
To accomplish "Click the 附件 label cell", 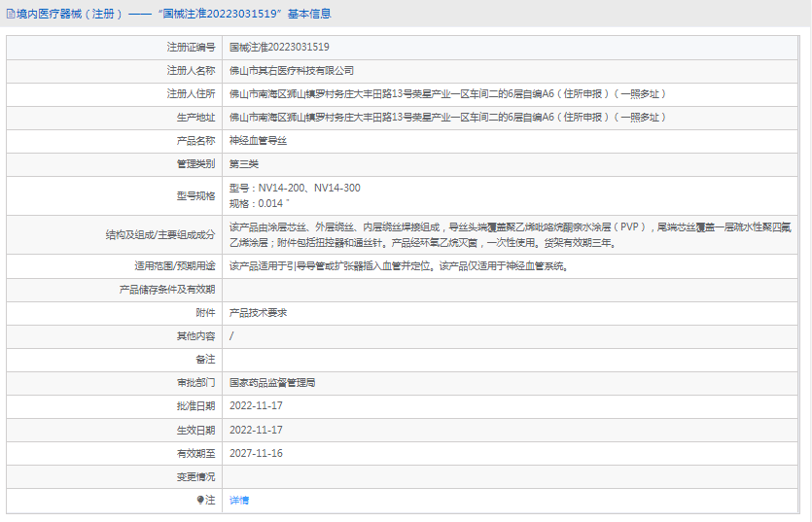I will pos(115,313).
